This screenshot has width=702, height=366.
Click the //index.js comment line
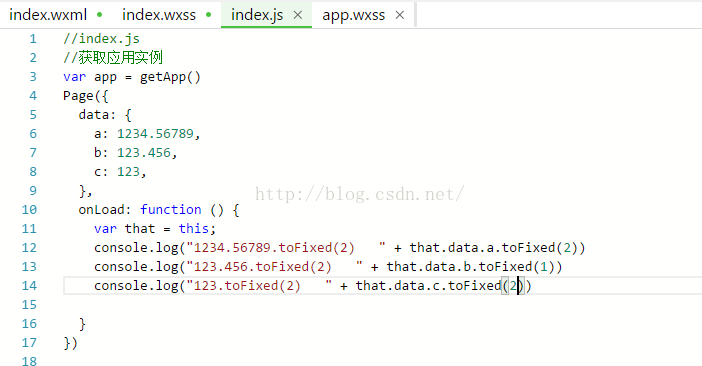tap(101, 39)
